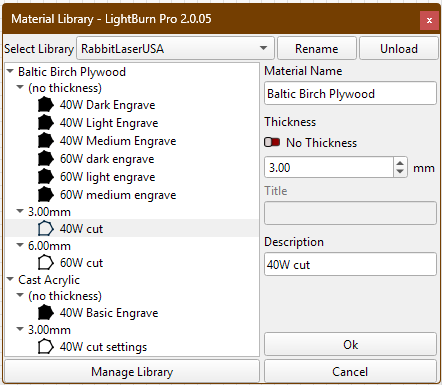Click the filled icon beside 60W light engrave
The width and height of the screenshot is (442, 385).
click(x=46, y=177)
